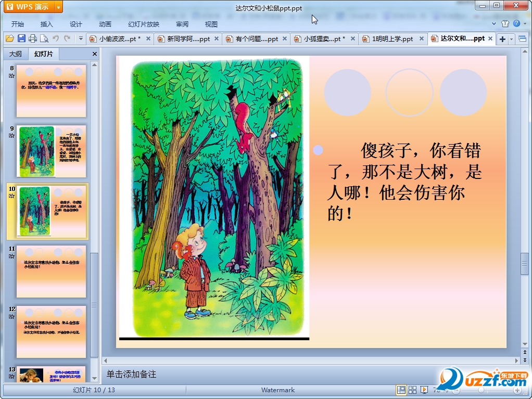The width and height of the screenshot is (532, 399).
Task: Expand the new document tab dropdown arrow
Action: (x=511, y=40)
